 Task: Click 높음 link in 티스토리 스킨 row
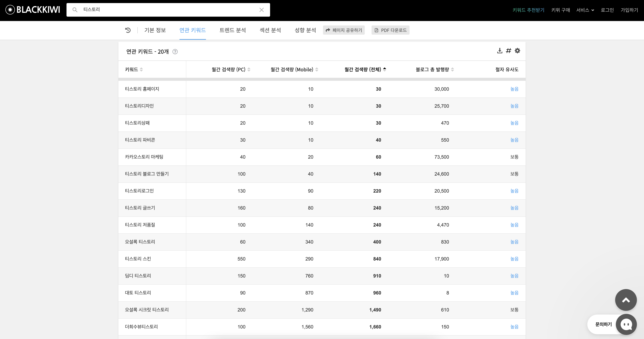pyautogui.click(x=514, y=259)
